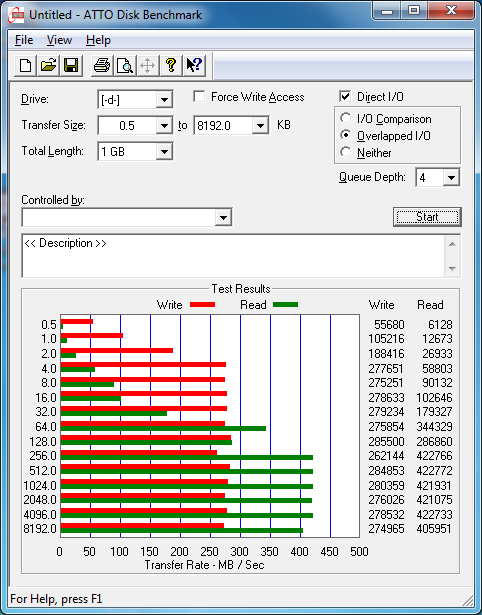Open the View menu
This screenshot has height=615, width=482.
tap(59, 40)
